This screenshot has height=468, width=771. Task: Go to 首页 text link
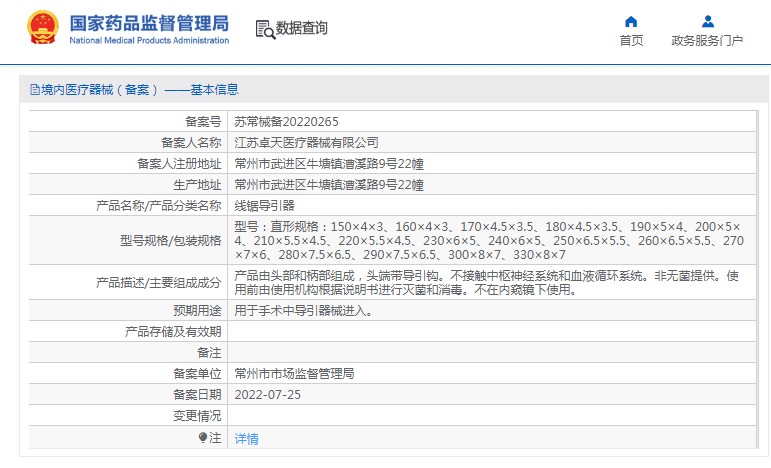tap(631, 40)
